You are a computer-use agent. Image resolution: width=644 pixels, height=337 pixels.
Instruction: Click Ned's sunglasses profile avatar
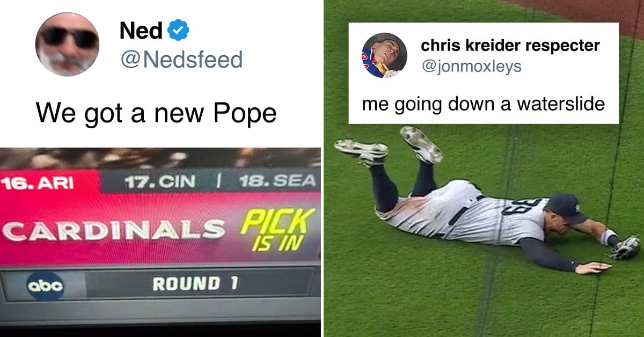(67, 44)
